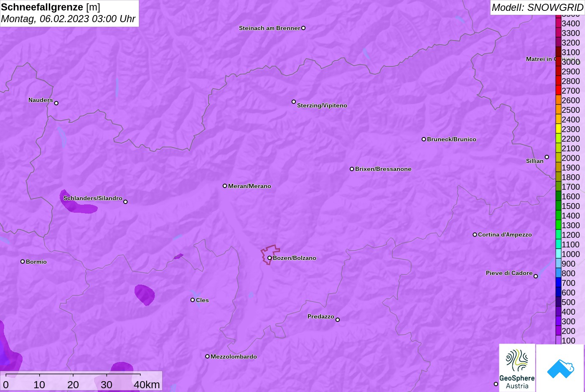The image size is (585, 392).
Task: Click the date 'Montag, 06.02.2023 03:00 Uhr'
Action: tap(68, 19)
